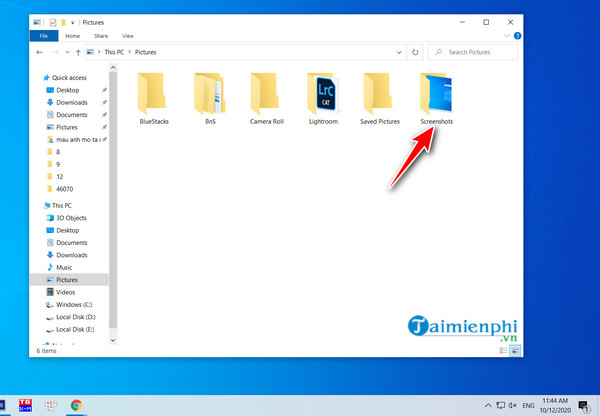Select This PC in navigation pane
This screenshot has width=600, height=416.
click(x=62, y=206)
